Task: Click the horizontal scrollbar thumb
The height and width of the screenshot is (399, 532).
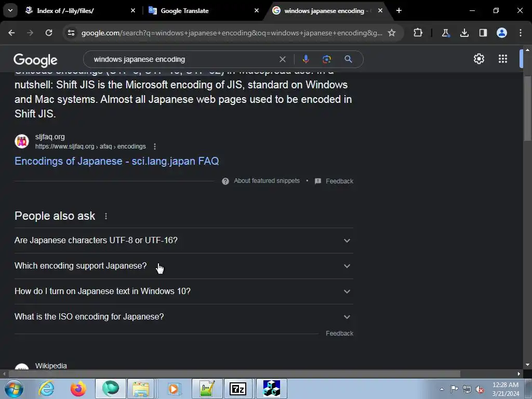Action: coord(234,374)
